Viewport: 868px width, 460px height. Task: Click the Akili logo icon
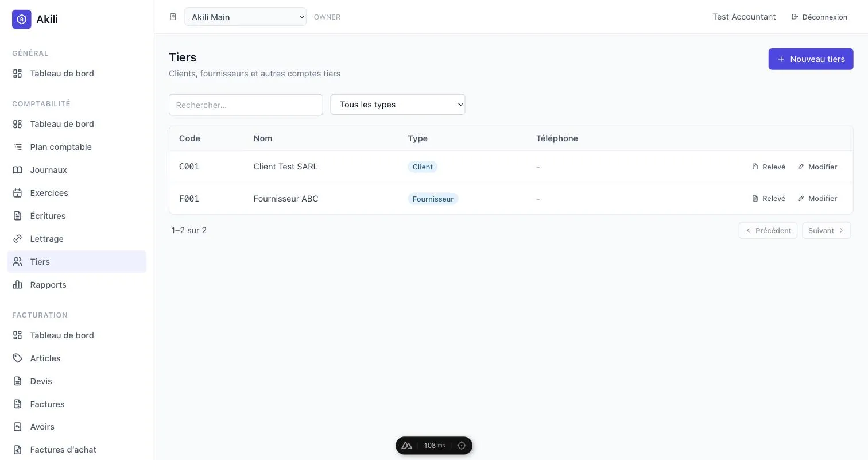click(x=22, y=19)
